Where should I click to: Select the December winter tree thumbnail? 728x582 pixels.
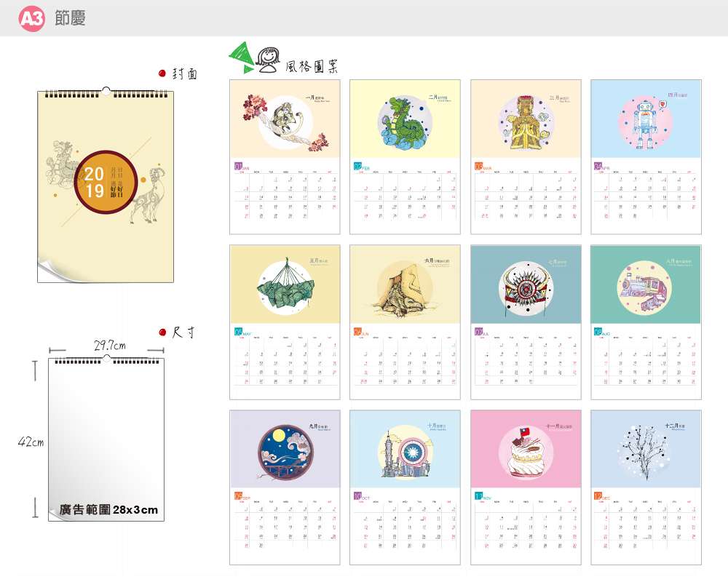coord(646,487)
